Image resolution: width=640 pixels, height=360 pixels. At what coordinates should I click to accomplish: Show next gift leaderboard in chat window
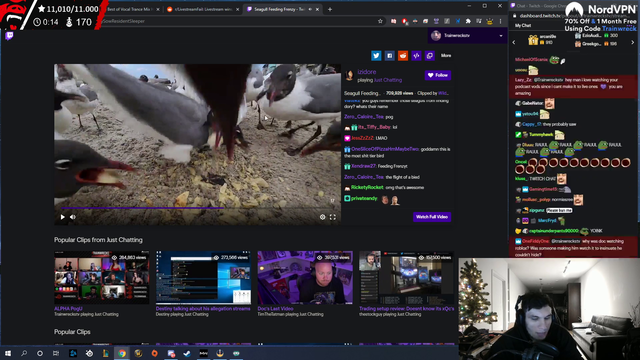click(x=633, y=42)
